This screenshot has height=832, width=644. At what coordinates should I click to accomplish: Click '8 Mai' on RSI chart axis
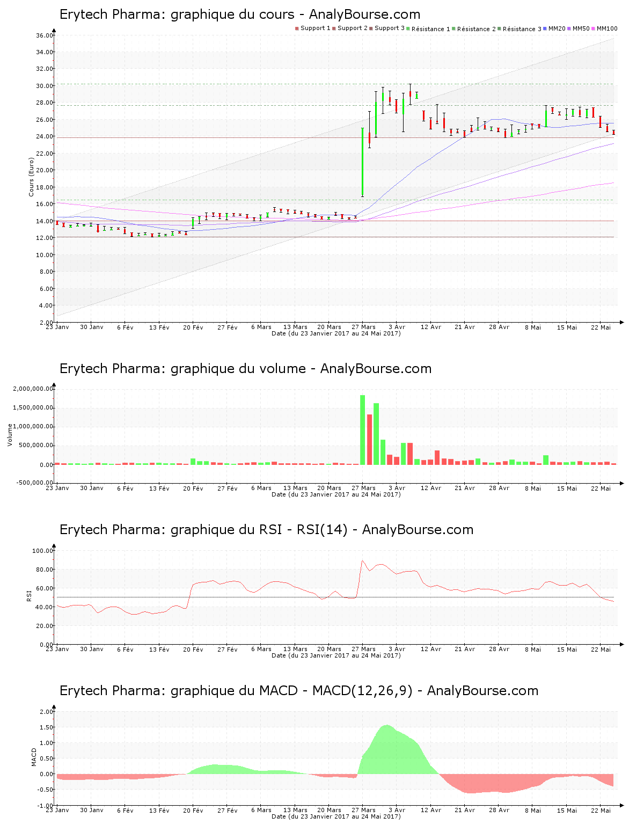(533, 649)
